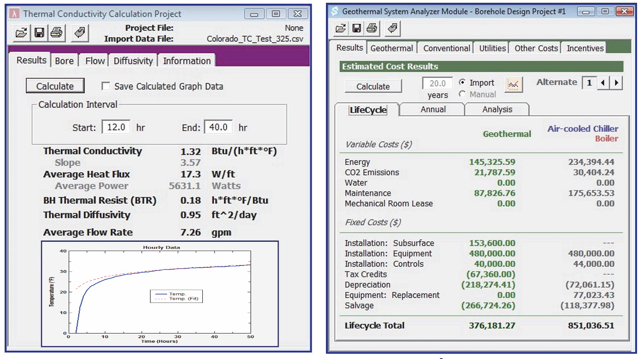This screenshot has height=359, width=644.
Task: Select Results tab in Thermal Conductivity window
Action: click(31, 60)
